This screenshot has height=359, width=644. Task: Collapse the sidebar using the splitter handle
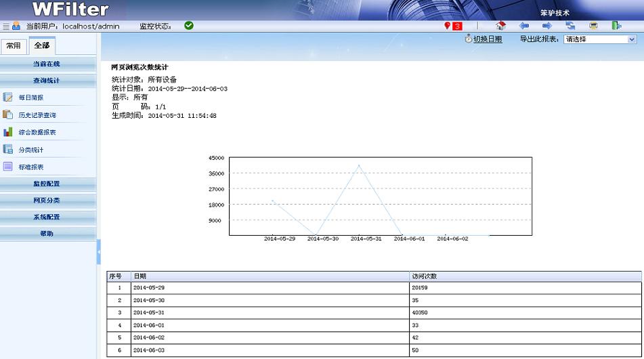coord(99,251)
